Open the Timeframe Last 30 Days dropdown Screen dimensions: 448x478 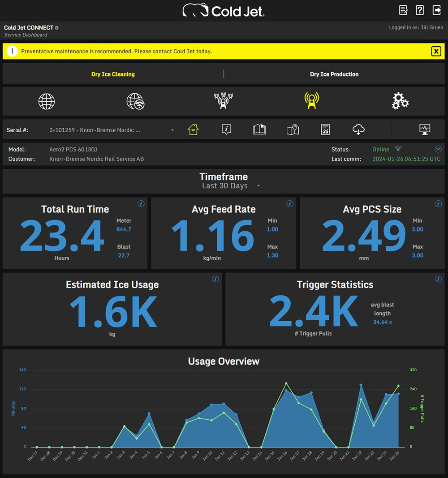tap(231, 185)
